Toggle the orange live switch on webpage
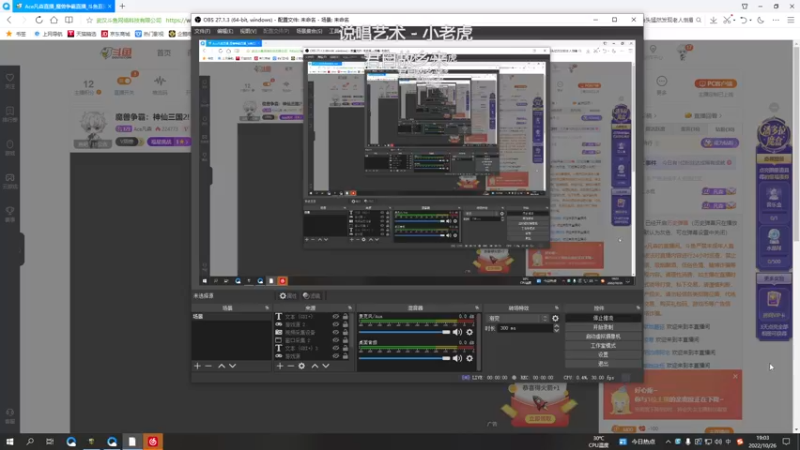This screenshot has width=800, height=450. [124, 81]
